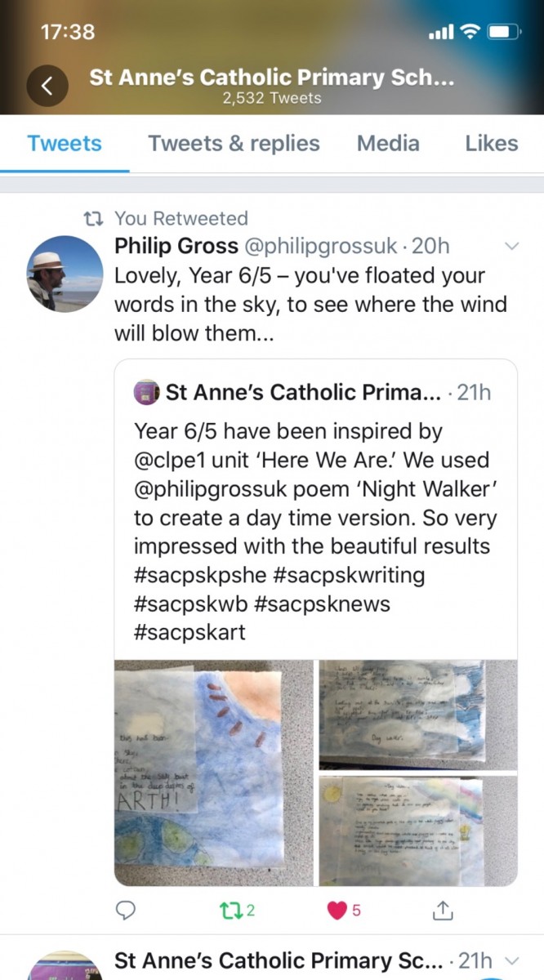The width and height of the screenshot is (544, 980).
Task: Open the bottom-right rainbow poem photo
Action: tap(417, 830)
